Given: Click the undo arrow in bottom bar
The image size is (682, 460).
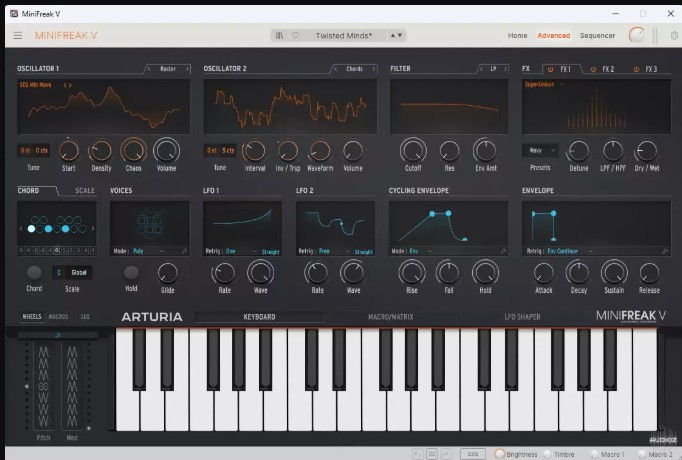Looking at the screenshot, I should [418, 454].
